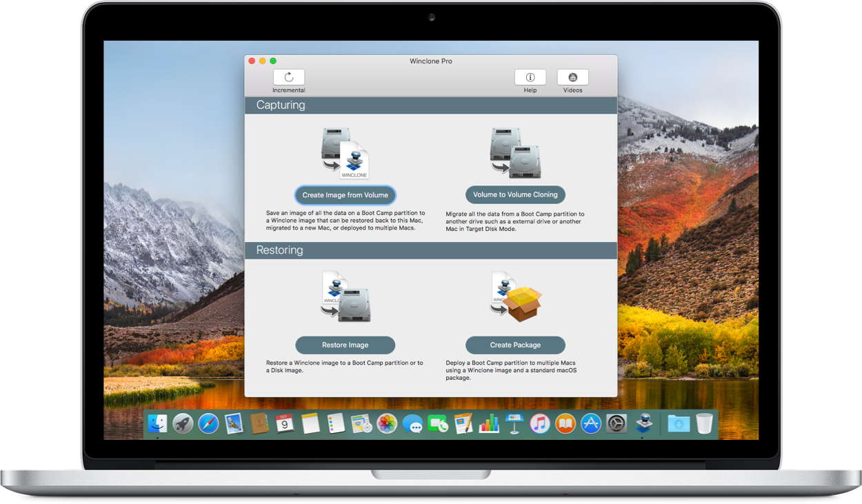The height and width of the screenshot is (504, 862).
Task: Open iTunes music note in Dock
Action: [x=540, y=423]
